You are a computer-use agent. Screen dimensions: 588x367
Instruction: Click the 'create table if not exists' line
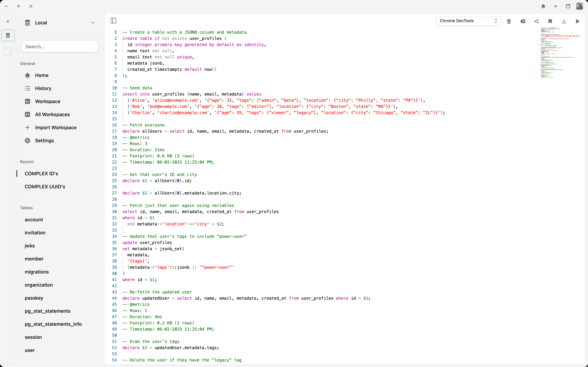coord(174,38)
